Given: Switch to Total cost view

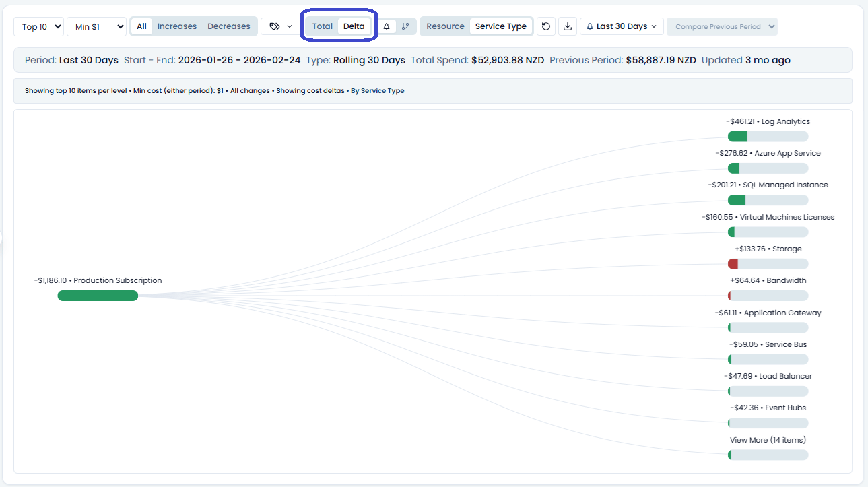Looking at the screenshot, I should click(x=323, y=26).
